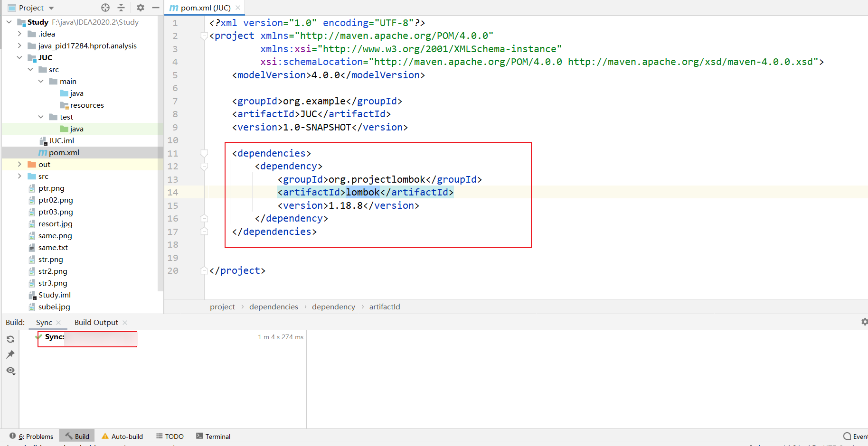Close the Sync build tab

pyautogui.click(x=58, y=322)
